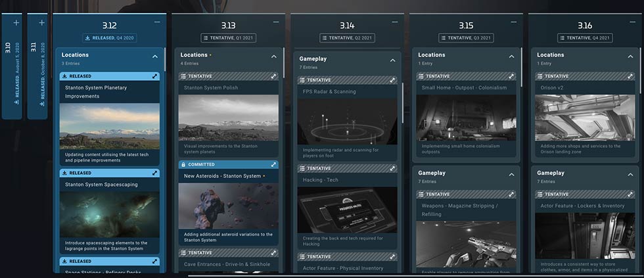
Task: Click the Tentative list icon on Hacking - Tech
Action: [302, 168]
